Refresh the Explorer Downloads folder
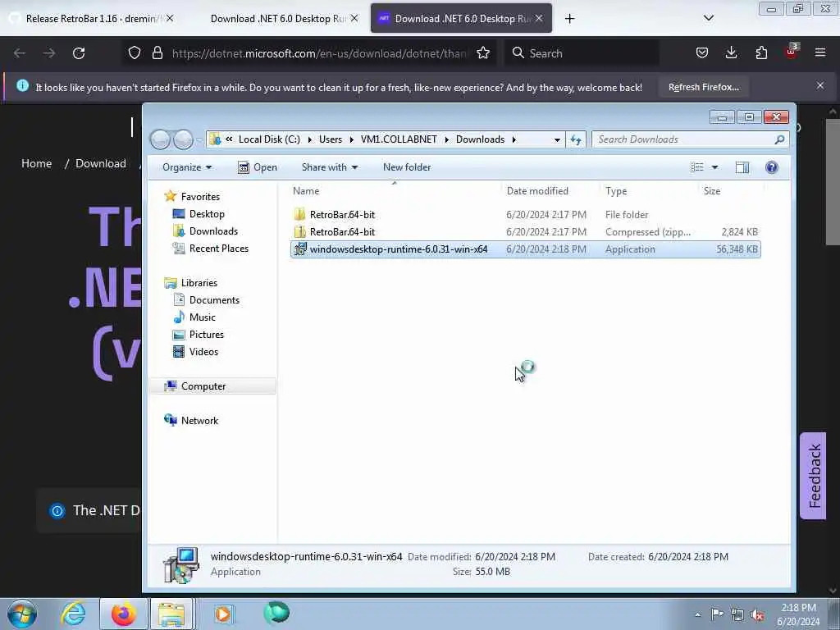The height and width of the screenshot is (630, 840). coord(575,139)
